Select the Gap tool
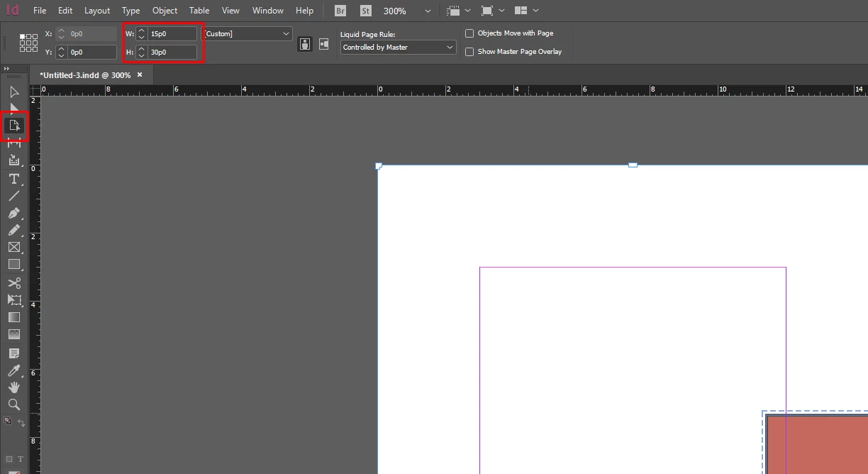 pos(14,143)
